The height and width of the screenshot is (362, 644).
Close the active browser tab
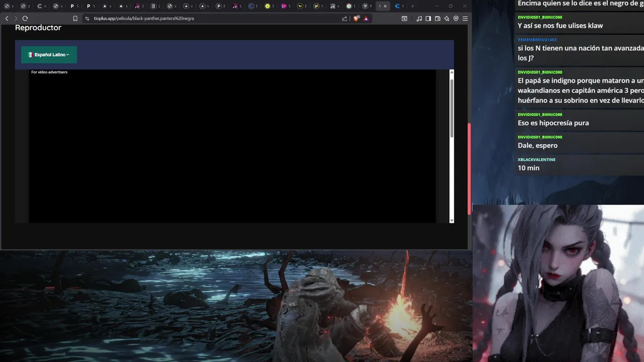(x=385, y=6)
